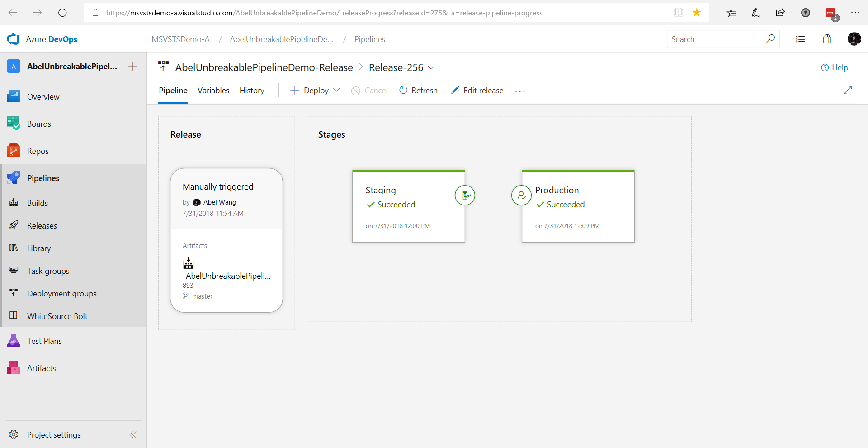Click the search magnifier icon
This screenshot has height=448, width=868.
pyautogui.click(x=770, y=39)
